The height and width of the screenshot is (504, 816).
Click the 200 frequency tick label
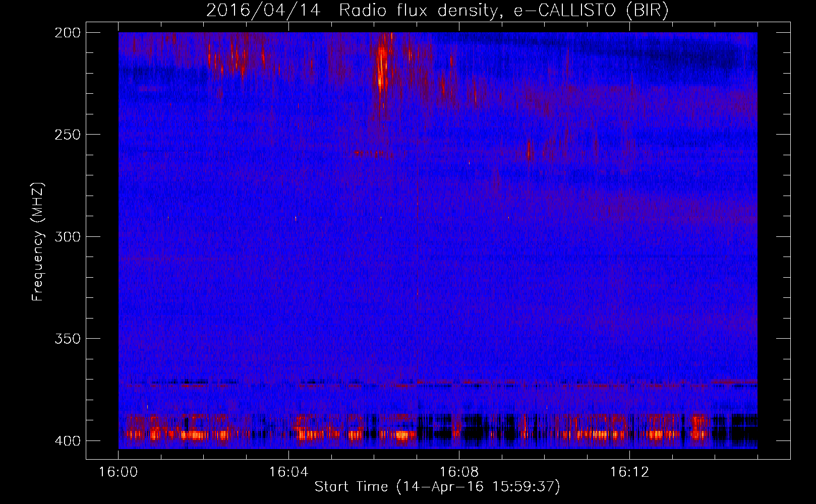67,33
